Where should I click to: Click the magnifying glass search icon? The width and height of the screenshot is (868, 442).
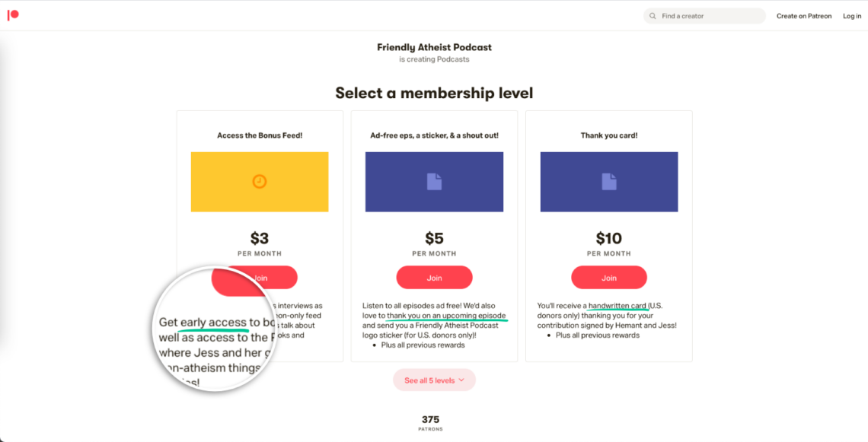[653, 15]
